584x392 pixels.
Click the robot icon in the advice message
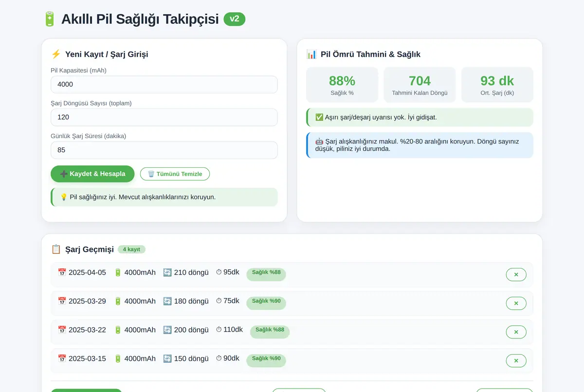pos(319,141)
